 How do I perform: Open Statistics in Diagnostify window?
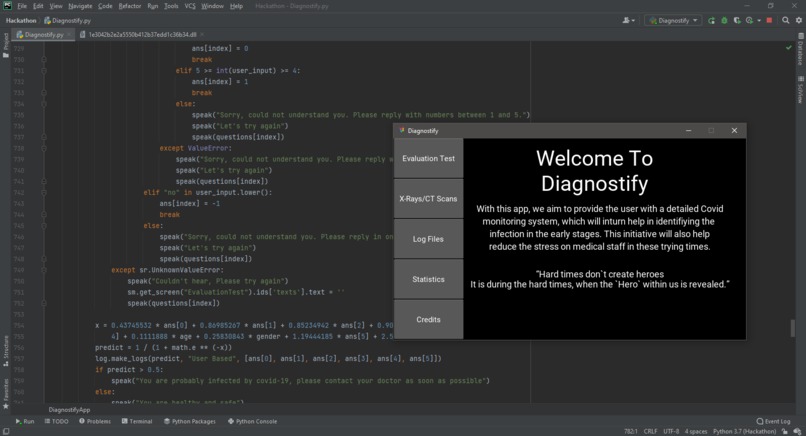coord(428,279)
